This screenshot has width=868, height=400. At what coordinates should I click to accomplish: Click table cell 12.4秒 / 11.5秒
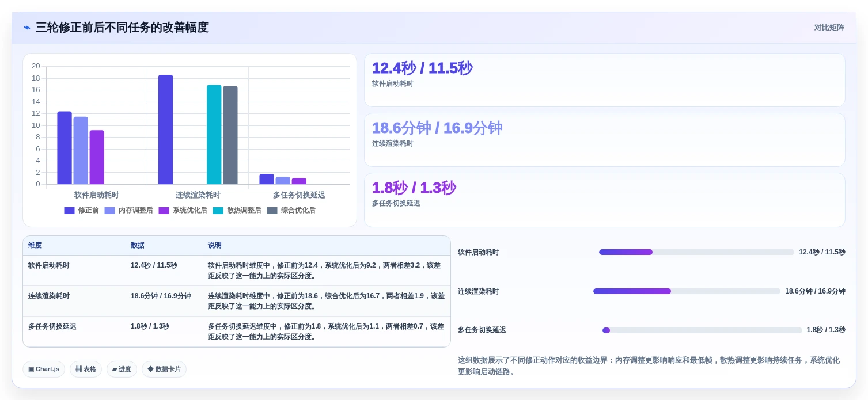click(x=154, y=265)
